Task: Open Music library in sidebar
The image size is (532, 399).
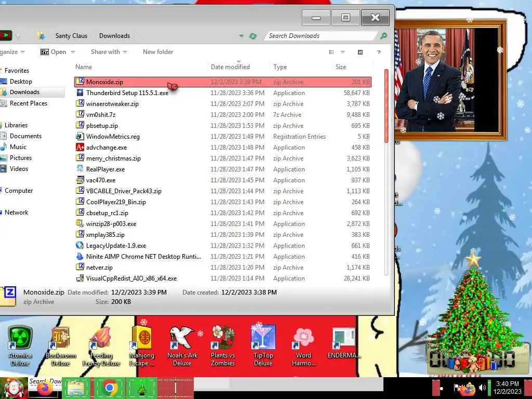Action: tap(18, 147)
